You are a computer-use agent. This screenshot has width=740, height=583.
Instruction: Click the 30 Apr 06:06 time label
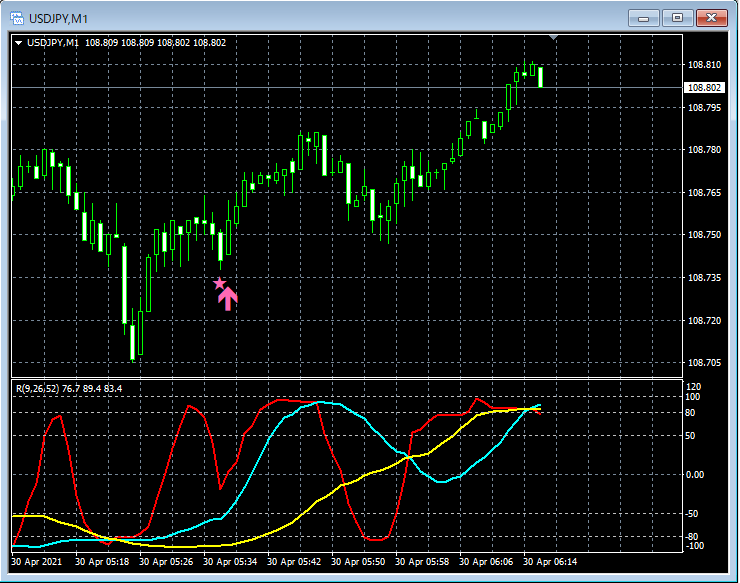486,562
